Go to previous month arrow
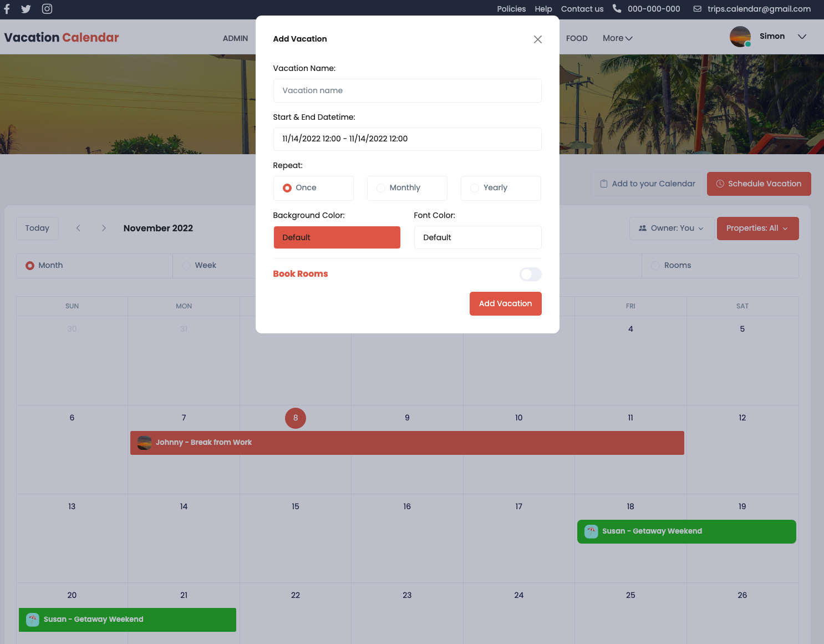 78,228
